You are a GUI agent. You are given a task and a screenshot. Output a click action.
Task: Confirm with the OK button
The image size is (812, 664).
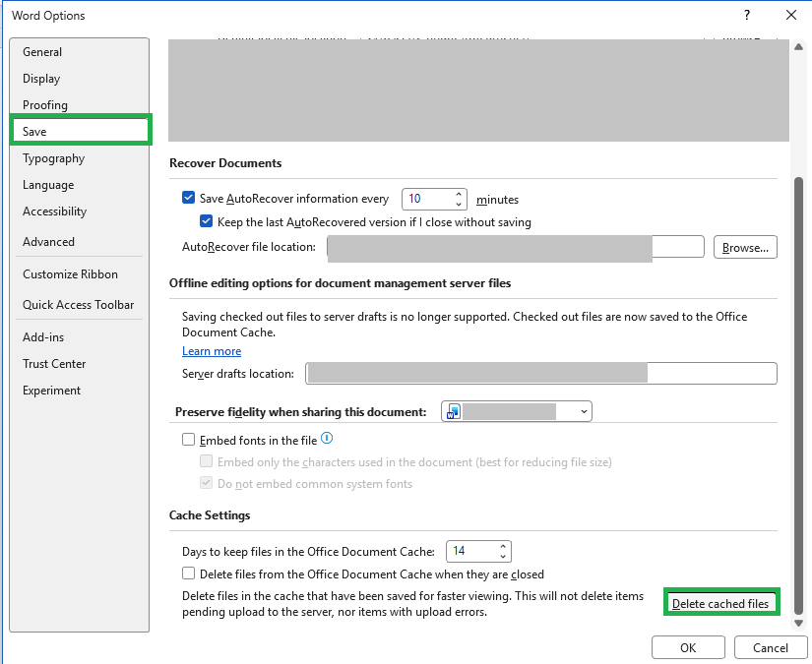[x=688, y=647]
